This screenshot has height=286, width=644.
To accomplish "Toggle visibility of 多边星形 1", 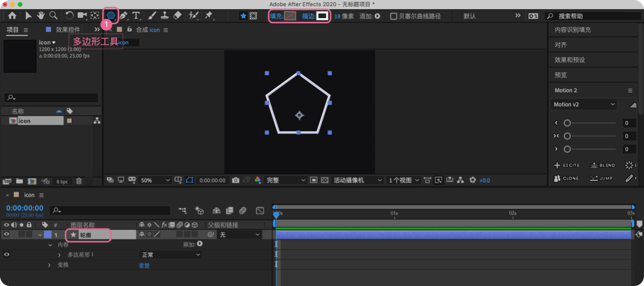I will coord(7,255).
